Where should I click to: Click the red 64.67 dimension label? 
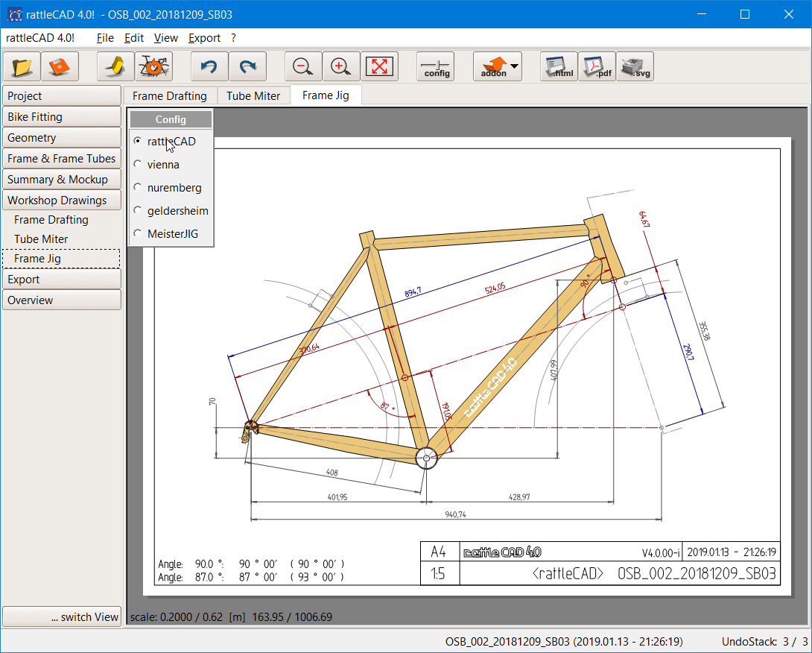(644, 219)
